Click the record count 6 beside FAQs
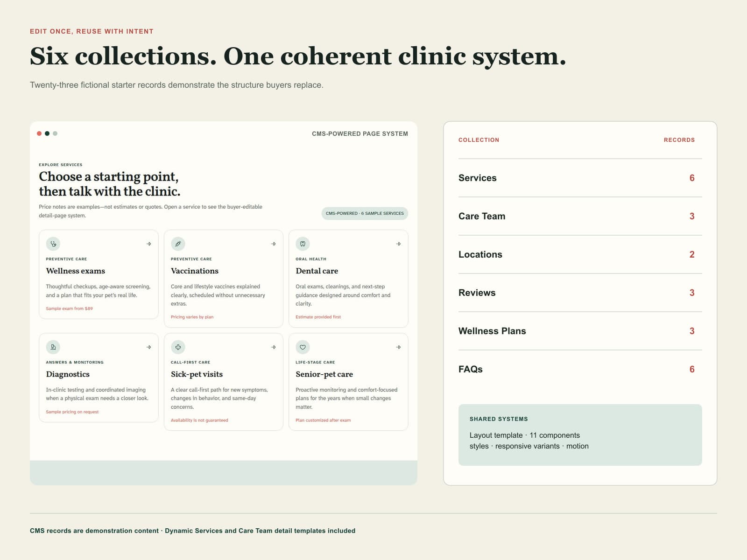Screen dimensions: 747x560 (692, 369)
